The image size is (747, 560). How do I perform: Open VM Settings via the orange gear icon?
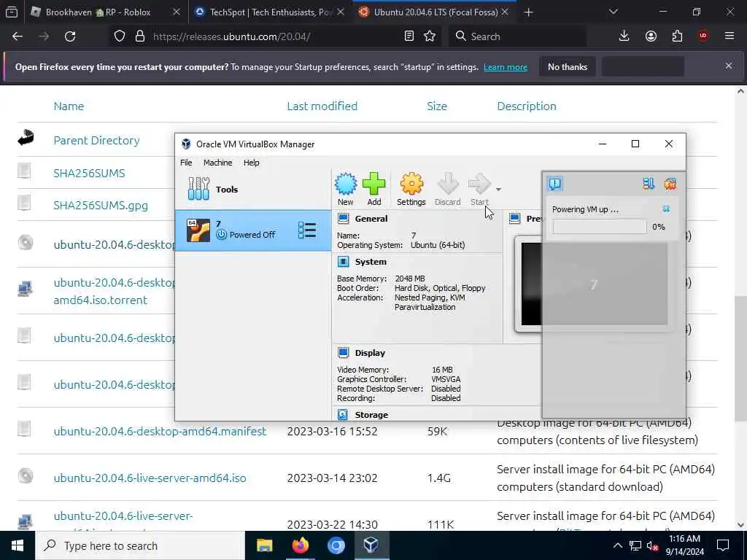click(411, 184)
